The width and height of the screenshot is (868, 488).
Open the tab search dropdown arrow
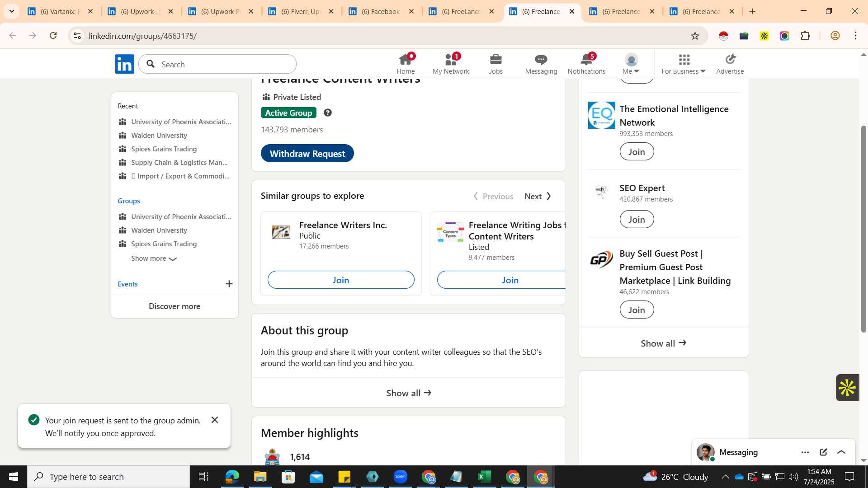12,11
